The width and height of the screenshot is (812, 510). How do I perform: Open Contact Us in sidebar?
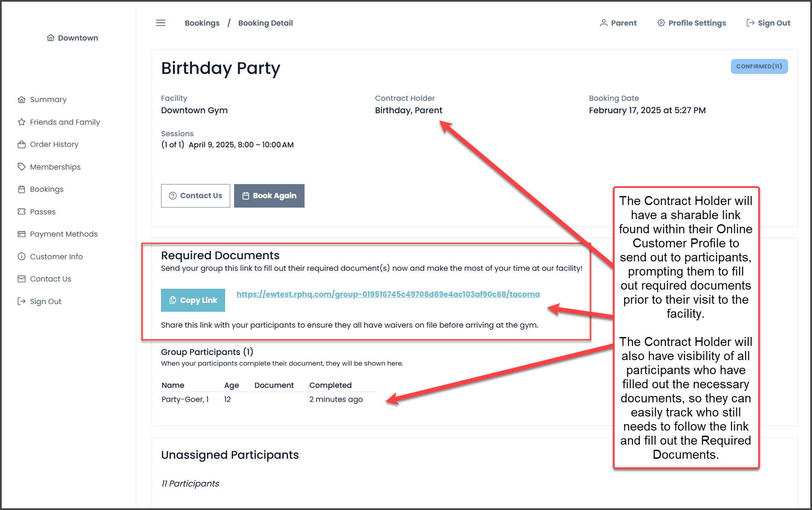click(50, 279)
